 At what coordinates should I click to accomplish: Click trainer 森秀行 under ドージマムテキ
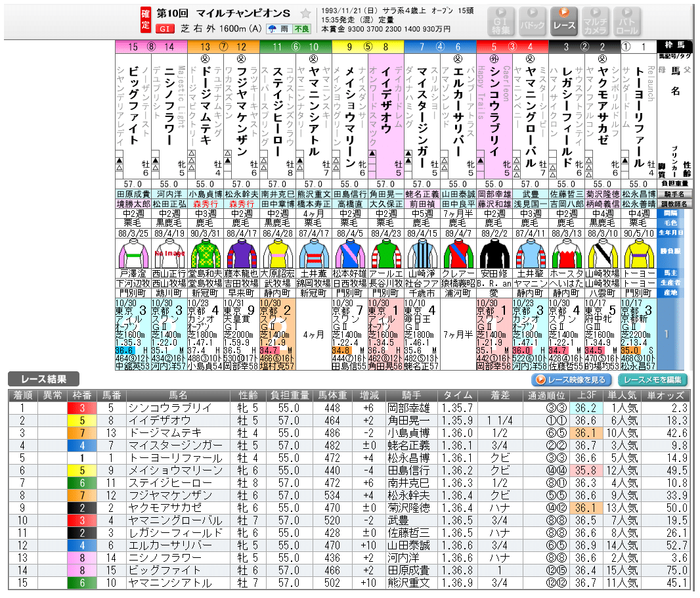pyautogui.click(x=206, y=204)
